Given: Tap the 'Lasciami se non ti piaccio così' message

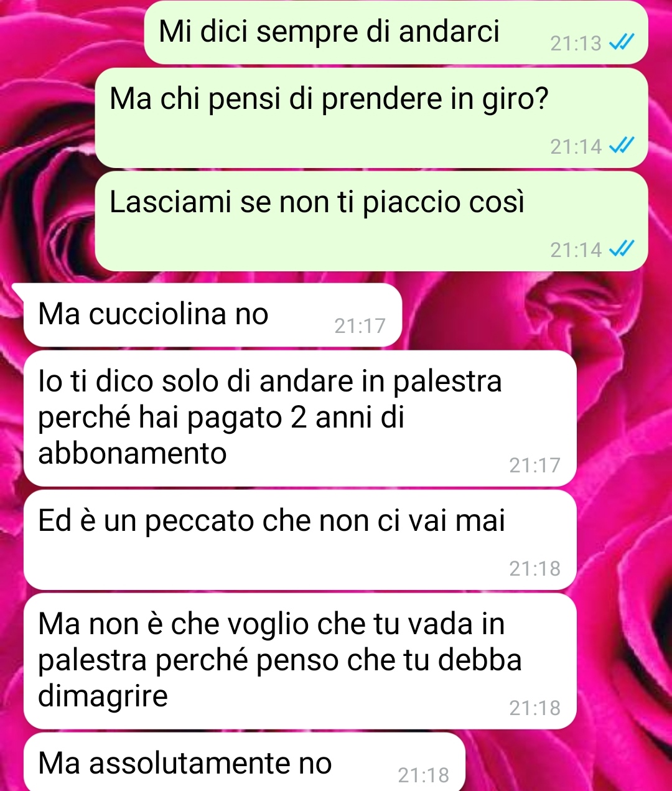Looking at the screenshot, I should (x=371, y=222).
